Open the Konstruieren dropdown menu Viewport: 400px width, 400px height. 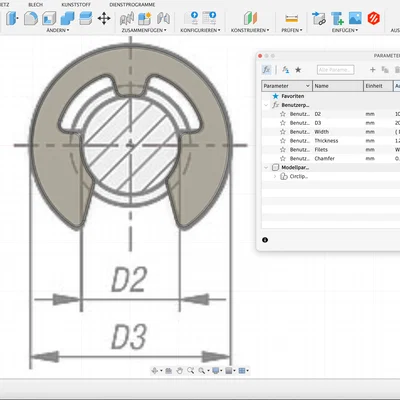tap(250, 30)
